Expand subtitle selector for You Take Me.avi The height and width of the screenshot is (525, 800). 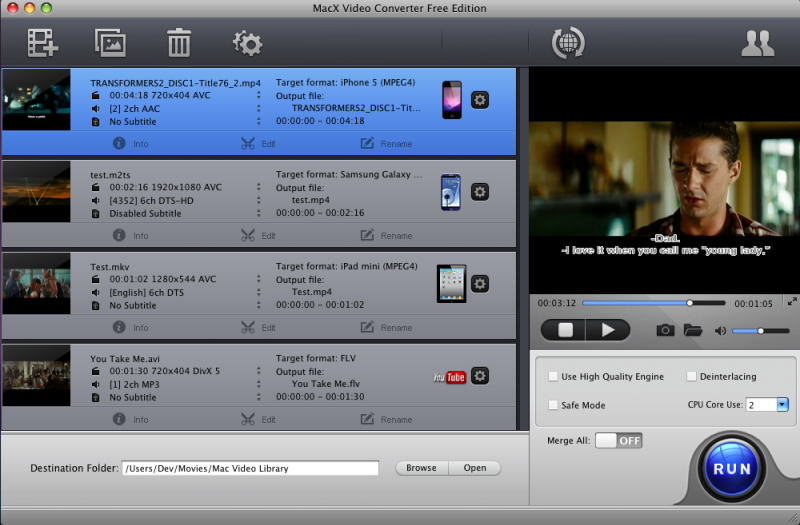tap(258, 397)
